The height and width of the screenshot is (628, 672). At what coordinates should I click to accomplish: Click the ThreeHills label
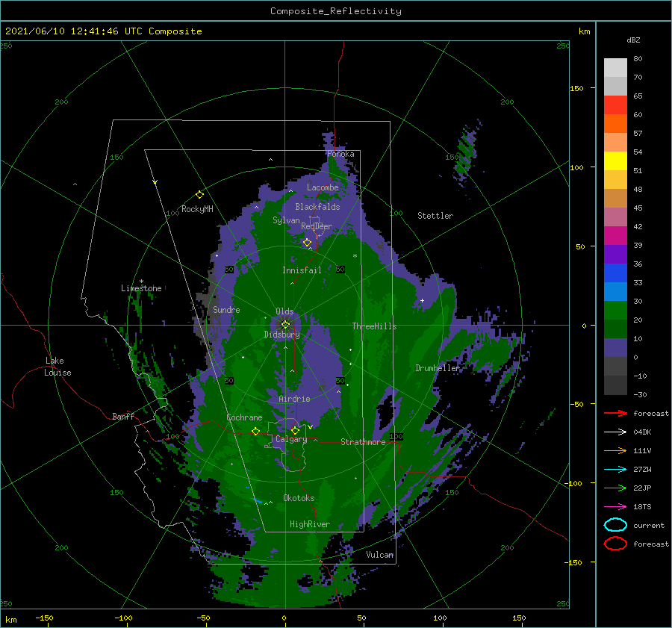(374, 326)
